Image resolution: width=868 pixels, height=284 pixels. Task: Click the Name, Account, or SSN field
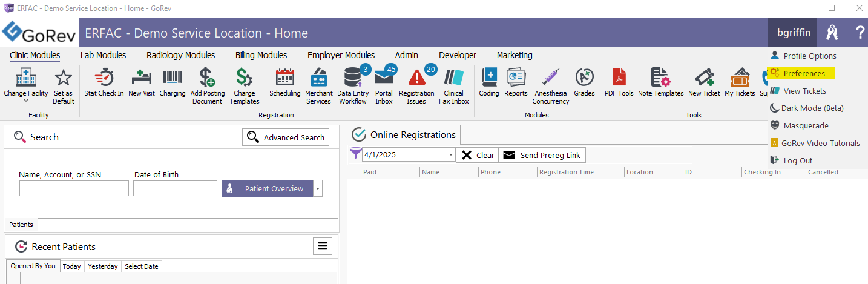pyautogui.click(x=74, y=188)
